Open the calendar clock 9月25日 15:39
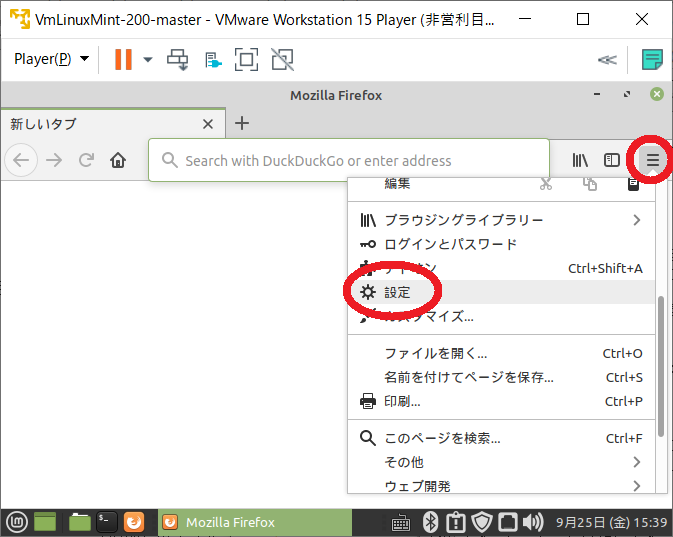Screen dimensions: 673x537 (x=612, y=522)
